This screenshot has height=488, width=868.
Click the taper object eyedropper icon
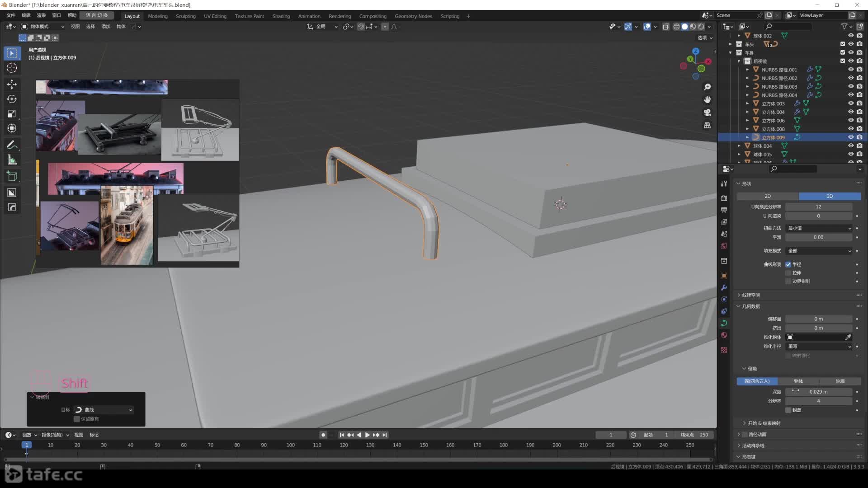pos(848,338)
